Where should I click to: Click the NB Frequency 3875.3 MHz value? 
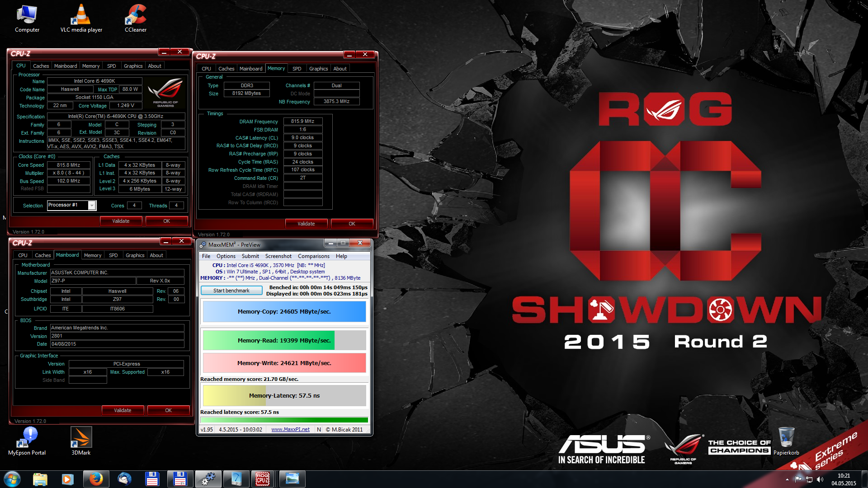tap(336, 102)
